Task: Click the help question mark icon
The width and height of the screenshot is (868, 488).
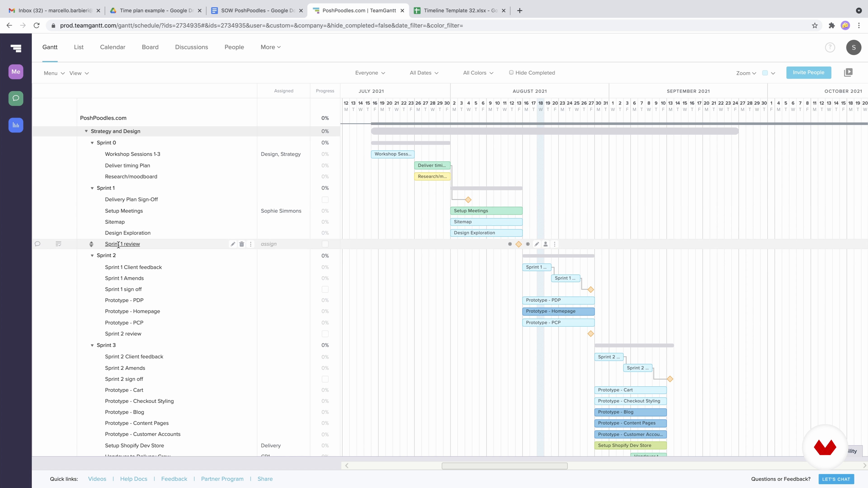Action: point(830,47)
